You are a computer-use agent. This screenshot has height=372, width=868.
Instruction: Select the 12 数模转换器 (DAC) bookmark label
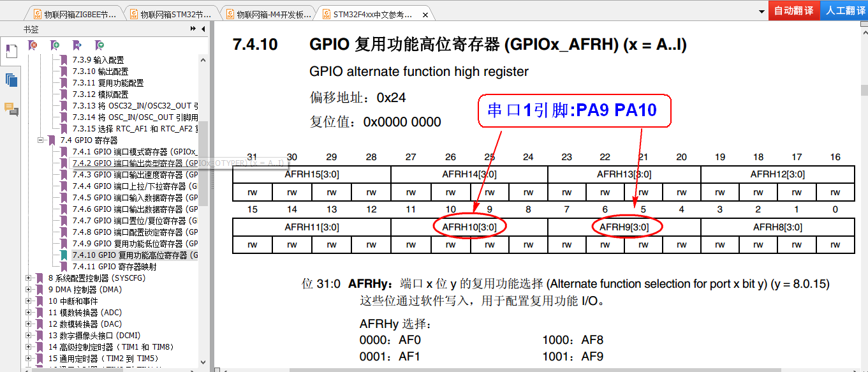tap(85, 324)
